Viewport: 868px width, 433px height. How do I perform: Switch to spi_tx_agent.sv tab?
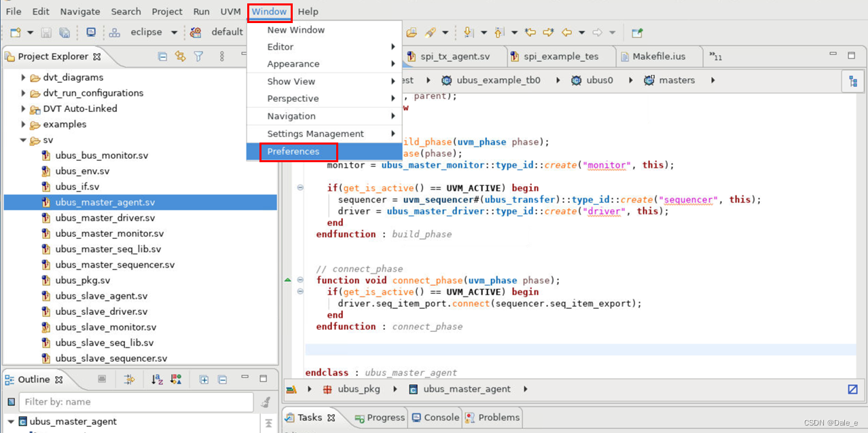click(454, 56)
